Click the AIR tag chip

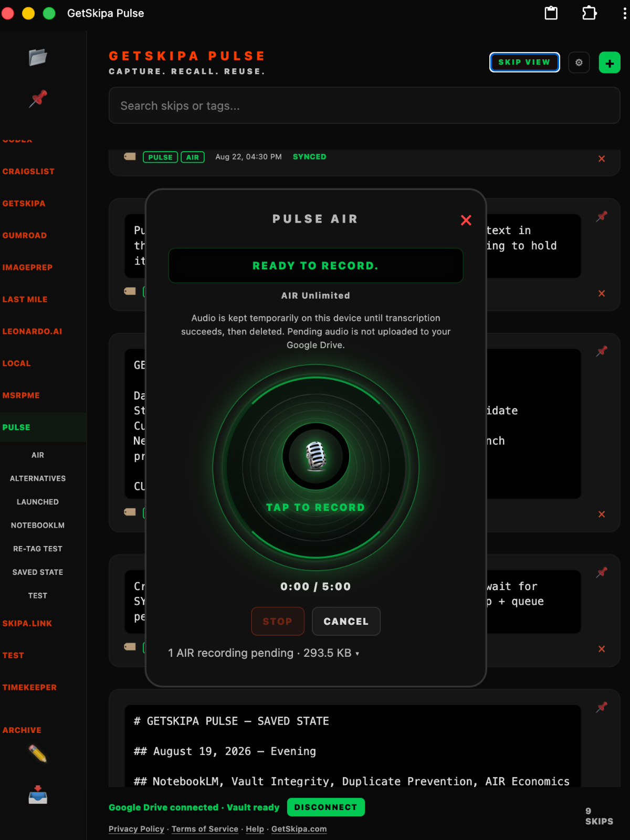click(x=193, y=157)
